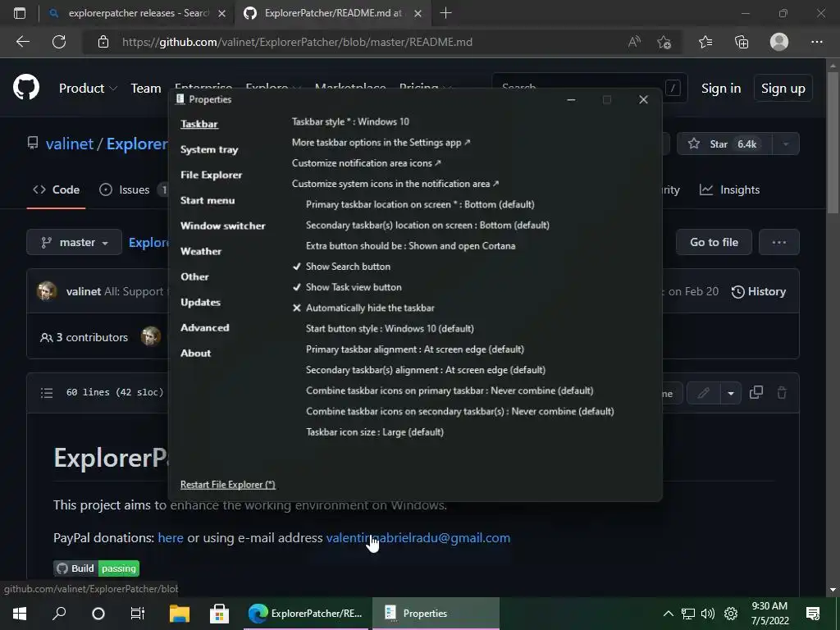Screen dimensions: 840x630
Task: Open File Explorer from taskbar
Action: 180,614
